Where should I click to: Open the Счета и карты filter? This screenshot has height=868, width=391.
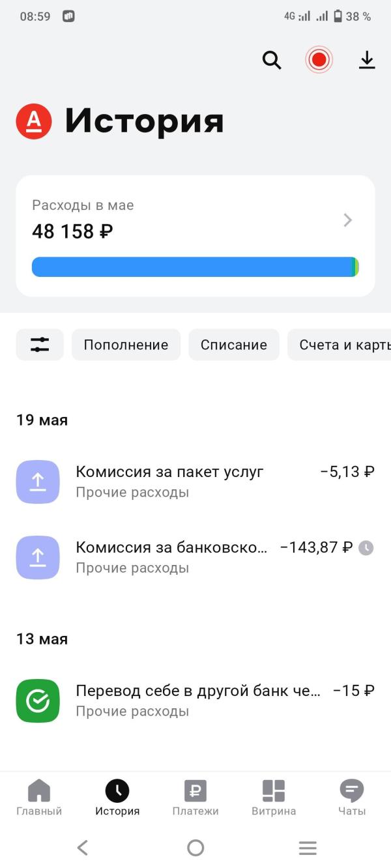pyautogui.click(x=340, y=345)
